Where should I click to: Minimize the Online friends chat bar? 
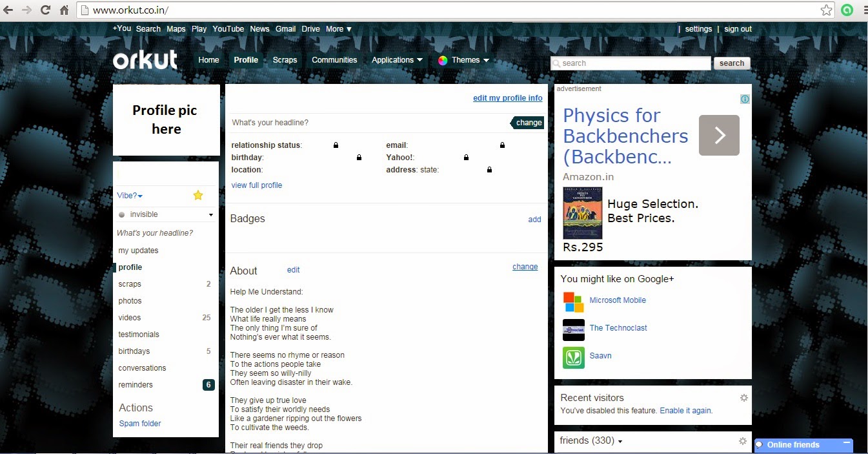pyautogui.click(x=846, y=444)
